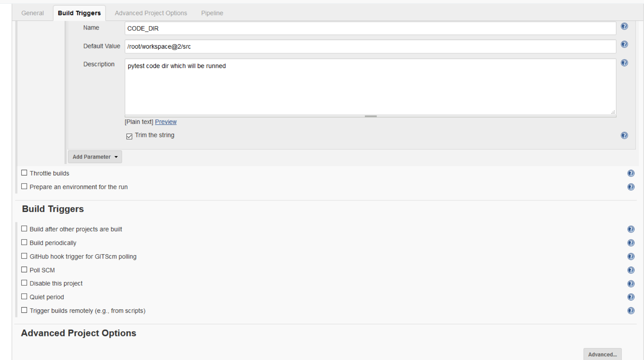The image size is (644, 360).
Task: Show help for Poll SCM option
Action: 631,270
